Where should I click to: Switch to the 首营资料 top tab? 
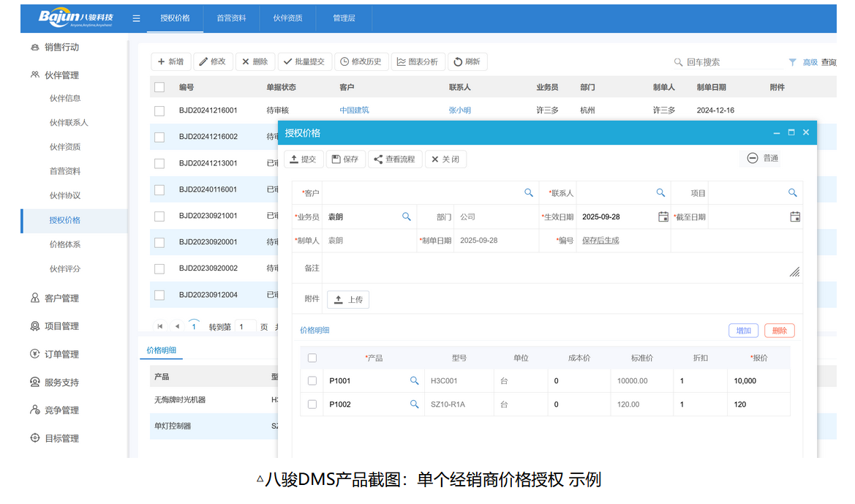pyautogui.click(x=231, y=18)
